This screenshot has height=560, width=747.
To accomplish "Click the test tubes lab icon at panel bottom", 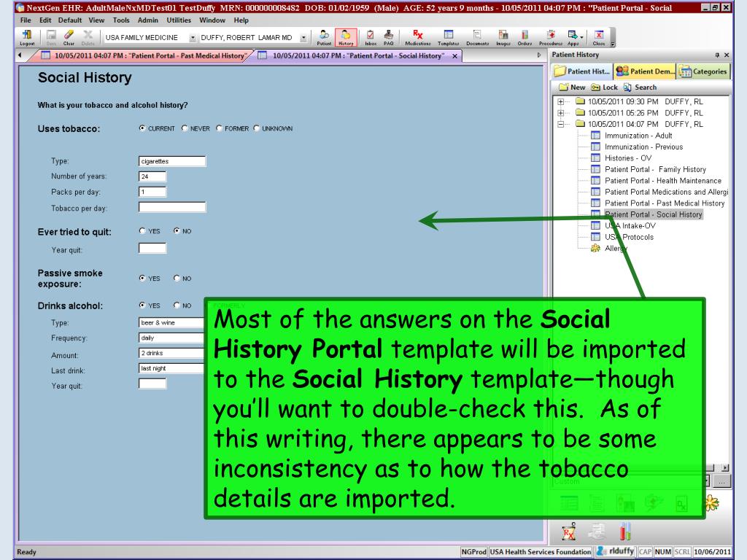I will pos(625,531).
